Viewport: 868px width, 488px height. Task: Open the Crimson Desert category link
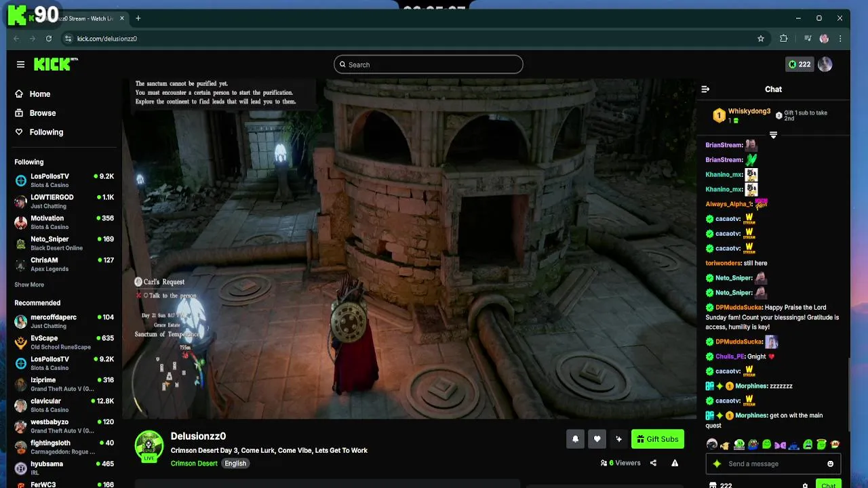194,464
